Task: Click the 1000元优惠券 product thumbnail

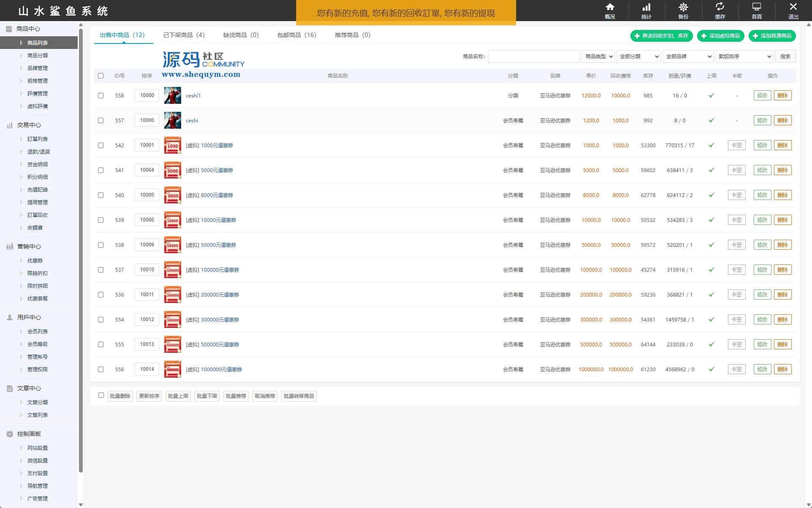Action: point(172,145)
